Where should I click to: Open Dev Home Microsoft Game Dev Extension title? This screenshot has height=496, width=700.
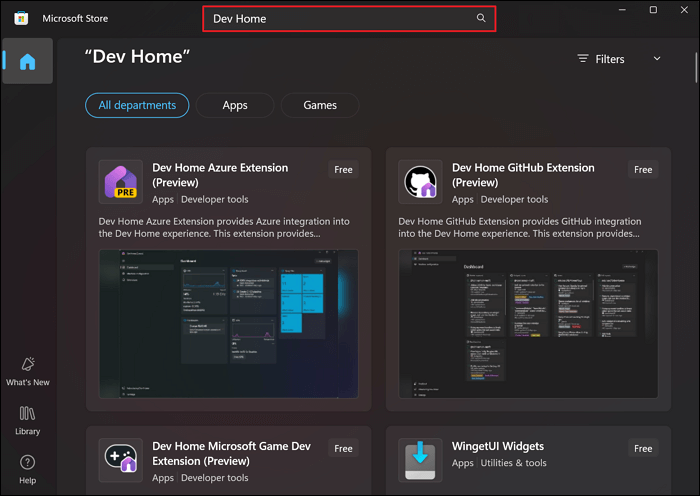pos(231,454)
